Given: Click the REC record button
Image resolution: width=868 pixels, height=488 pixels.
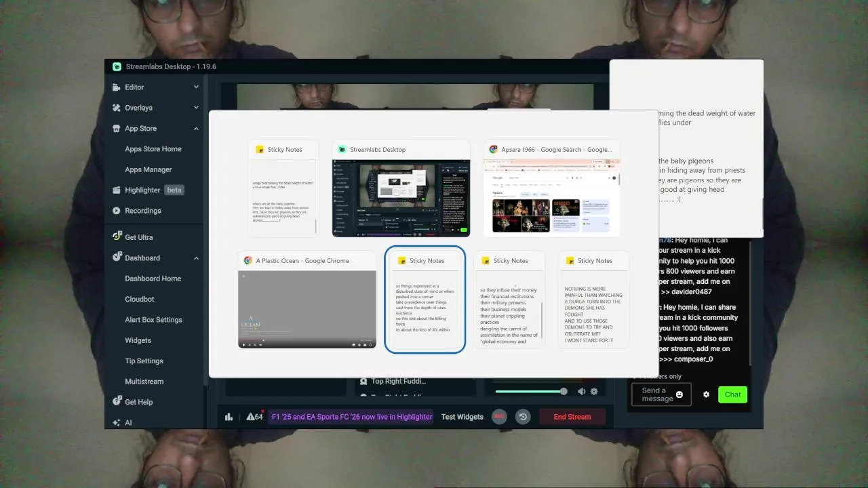Looking at the screenshot, I should click(499, 417).
